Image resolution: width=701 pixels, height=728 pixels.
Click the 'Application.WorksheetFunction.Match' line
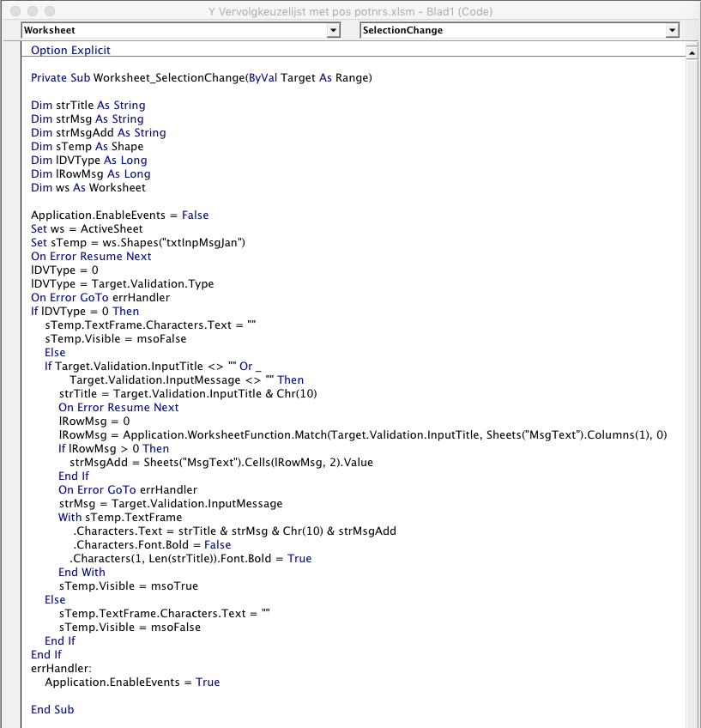click(363, 435)
